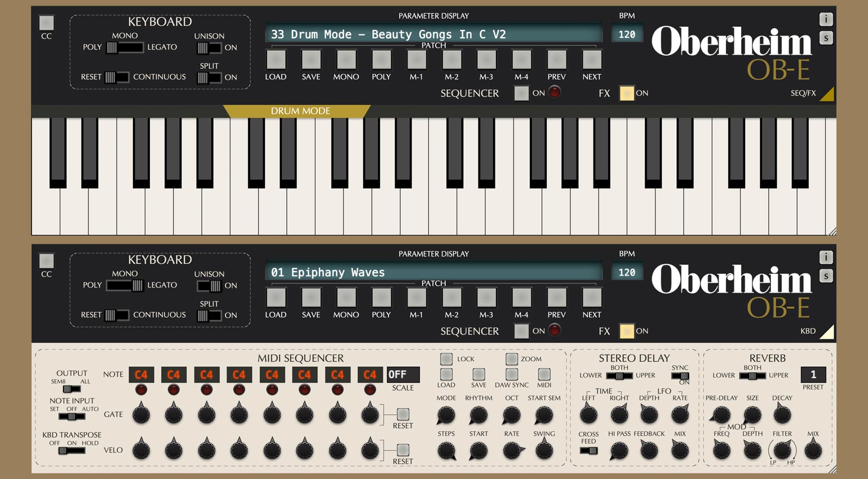Toggle the first step LED under C4
The image size is (868, 479).
point(141,389)
